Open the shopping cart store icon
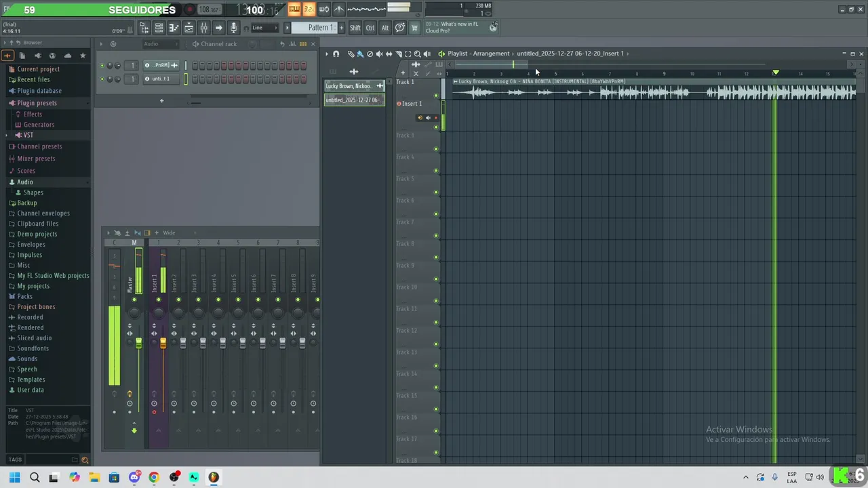 415,28
